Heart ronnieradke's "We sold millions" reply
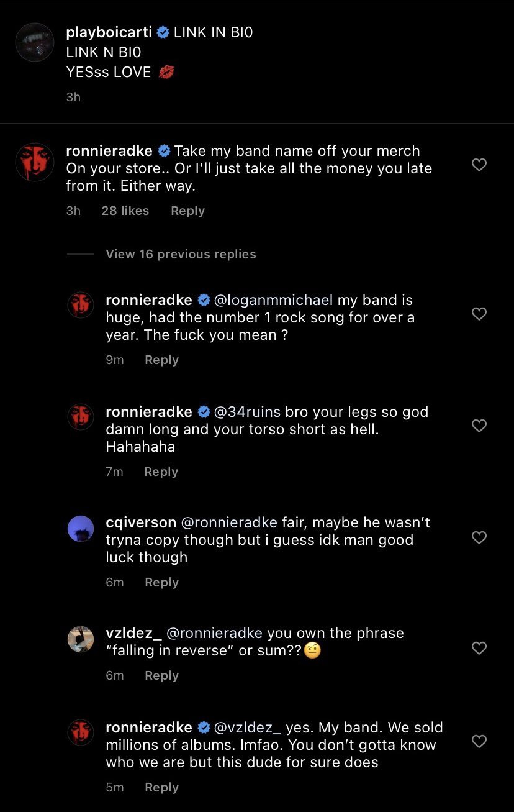Screen dimensions: 514x812 coord(479,741)
